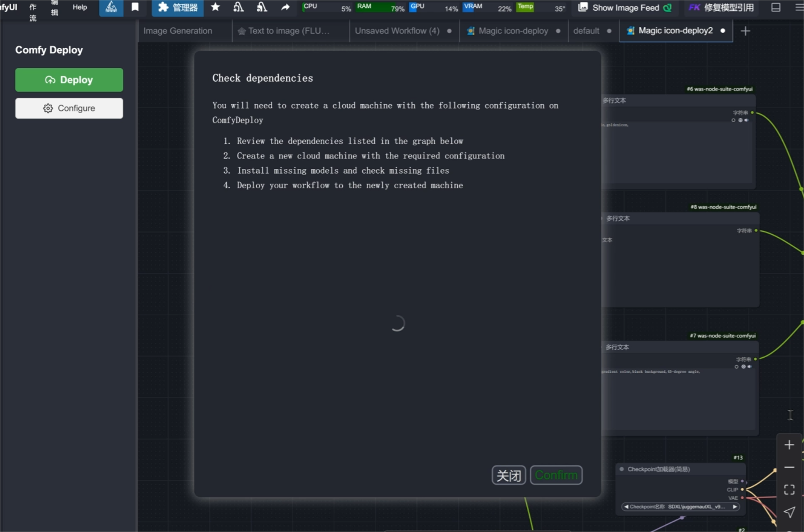The image size is (804, 532).
Task: Add a new workflow tab with plus
Action: 745,31
